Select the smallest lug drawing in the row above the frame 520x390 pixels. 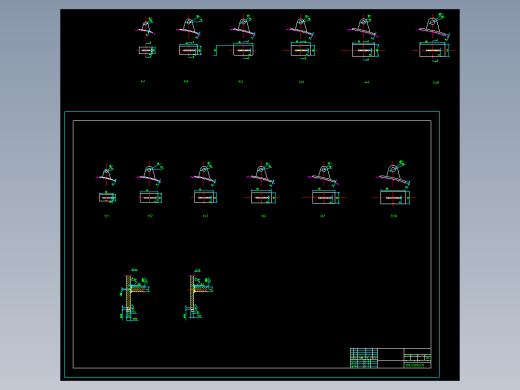coord(146,37)
